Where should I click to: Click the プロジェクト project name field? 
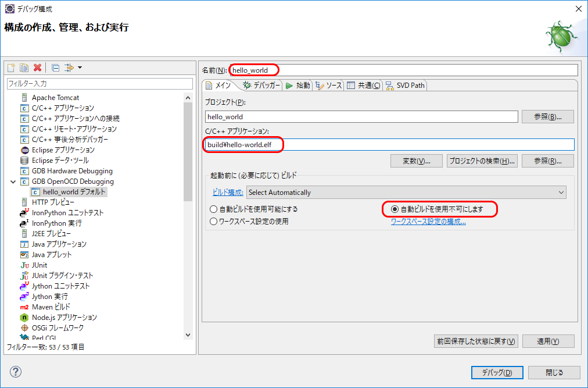click(361, 117)
